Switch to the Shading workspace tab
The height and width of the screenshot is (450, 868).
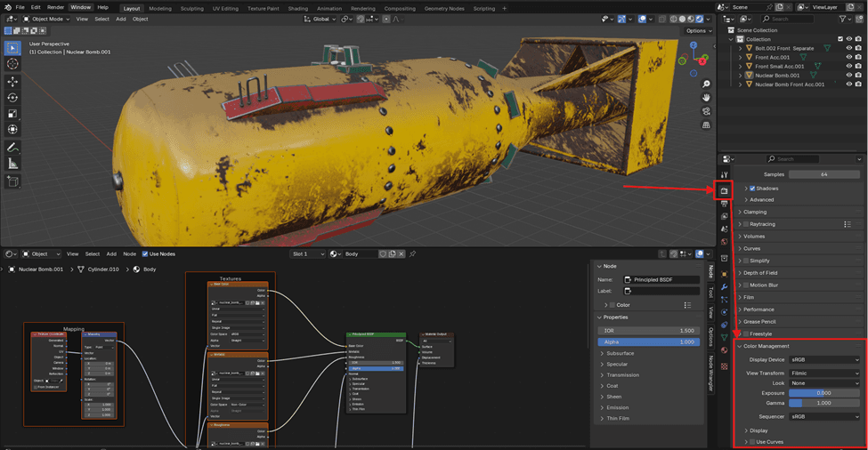point(297,8)
